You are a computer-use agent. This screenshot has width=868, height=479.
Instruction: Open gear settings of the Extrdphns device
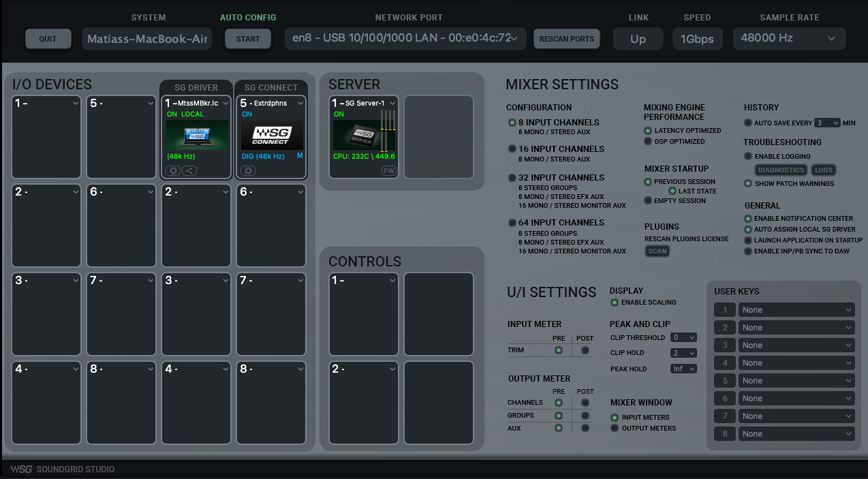[x=249, y=170]
